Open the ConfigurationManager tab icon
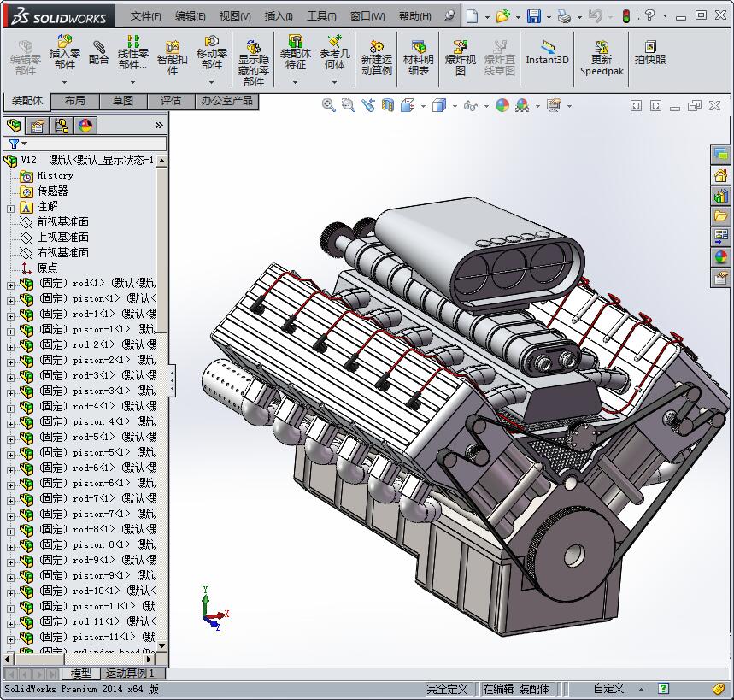 pos(62,126)
